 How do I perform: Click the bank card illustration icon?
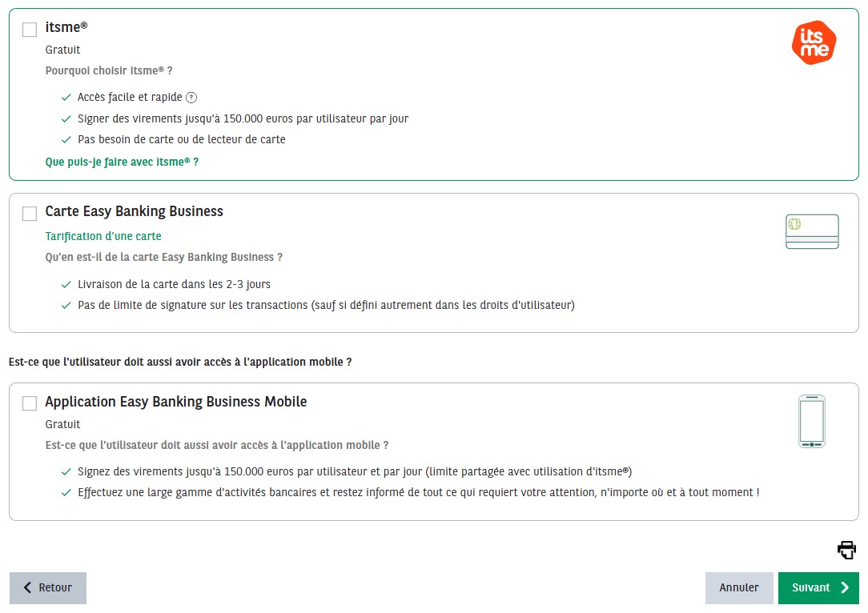pos(812,232)
